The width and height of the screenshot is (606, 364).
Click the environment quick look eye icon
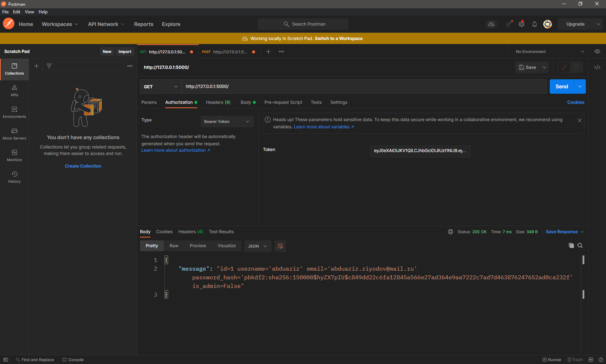597,52
